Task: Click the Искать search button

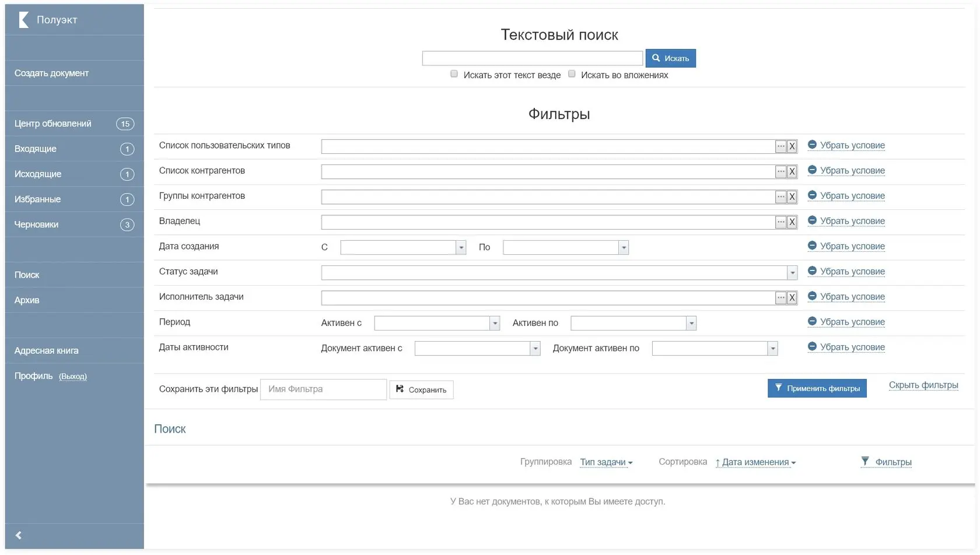Action: (x=671, y=58)
